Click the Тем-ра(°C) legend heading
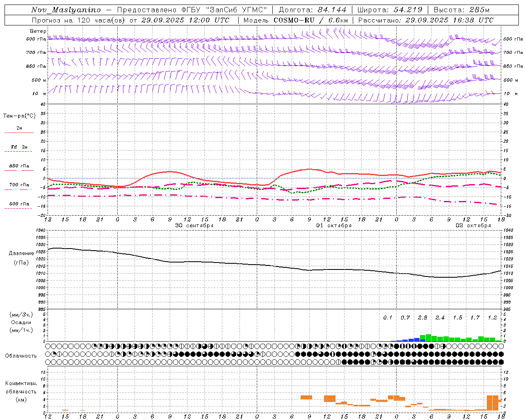The height and width of the screenshot is (420, 525). pos(19,116)
